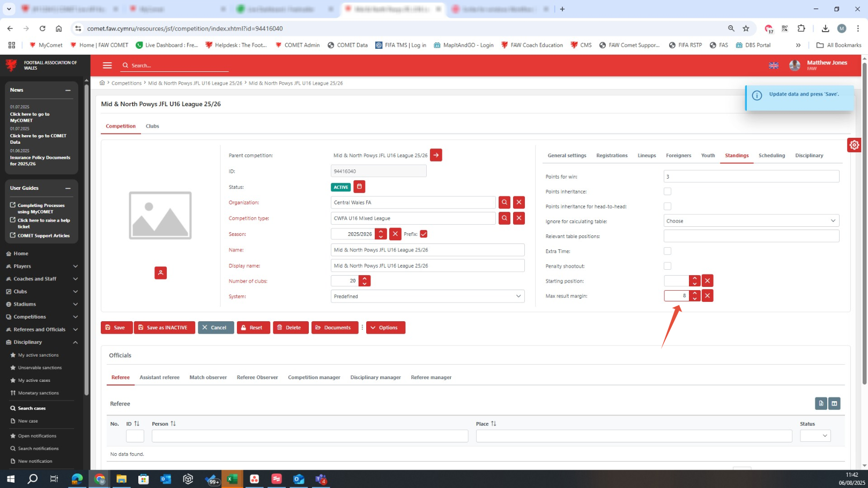
Task: Open the System Predefined dropdown
Action: (427, 297)
